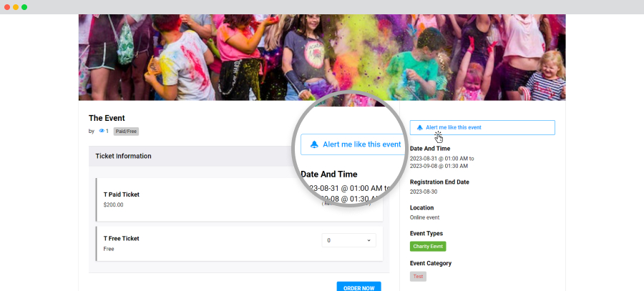The image size is (644, 291).
Task: Click the Ticket Information header
Action: coord(123,156)
